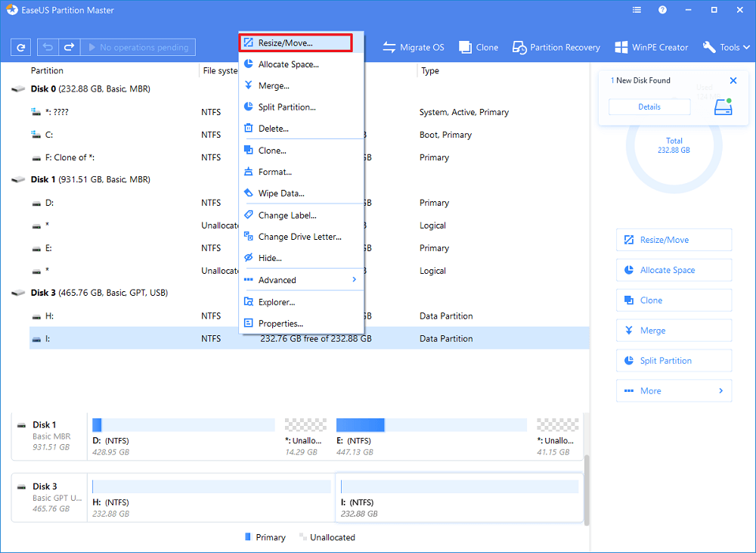Click D: (NTFS) bar in Disk 1 map

click(184, 424)
